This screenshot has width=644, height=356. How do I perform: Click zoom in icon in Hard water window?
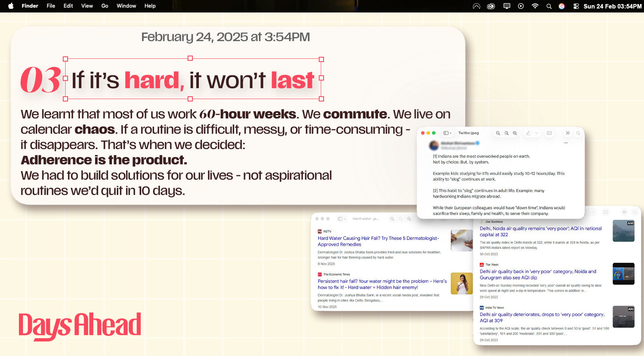pos(409,219)
